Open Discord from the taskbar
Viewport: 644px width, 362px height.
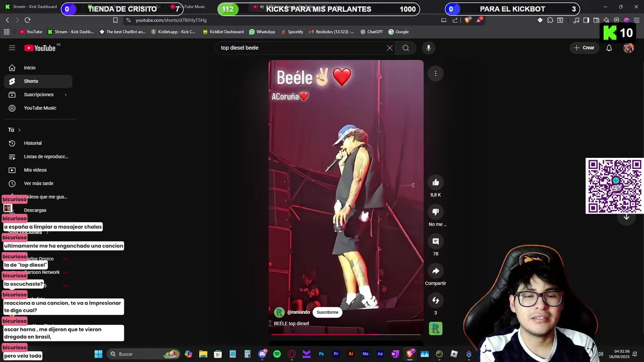coord(262,354)
